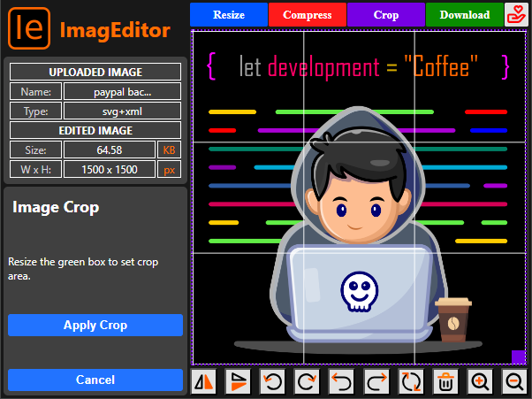Click the 'W x H:' label cell
The height and width of the screenshot is (399, 532).
pos(35,170)
